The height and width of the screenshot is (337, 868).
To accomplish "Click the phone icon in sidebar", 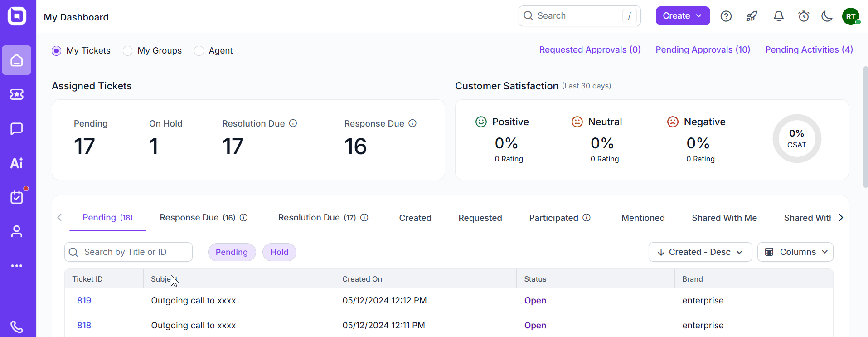I will [17, 327].
